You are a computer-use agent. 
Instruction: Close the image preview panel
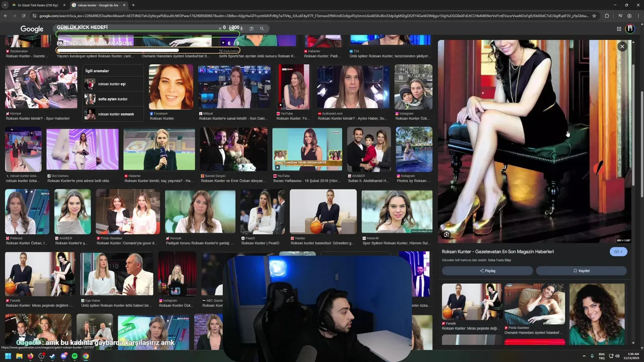point(622,46)
